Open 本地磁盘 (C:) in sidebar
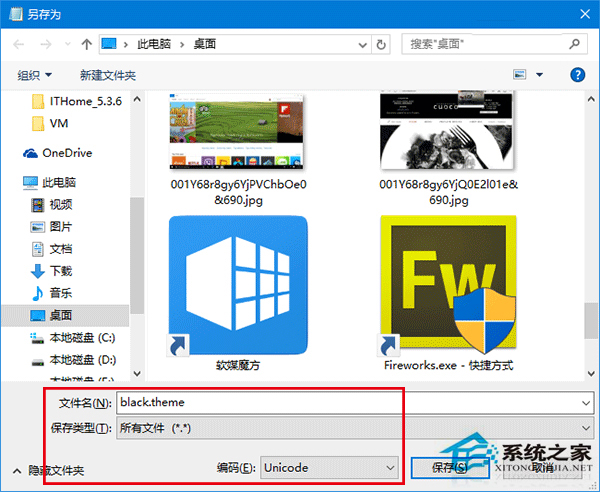 [x=73, y=338]
